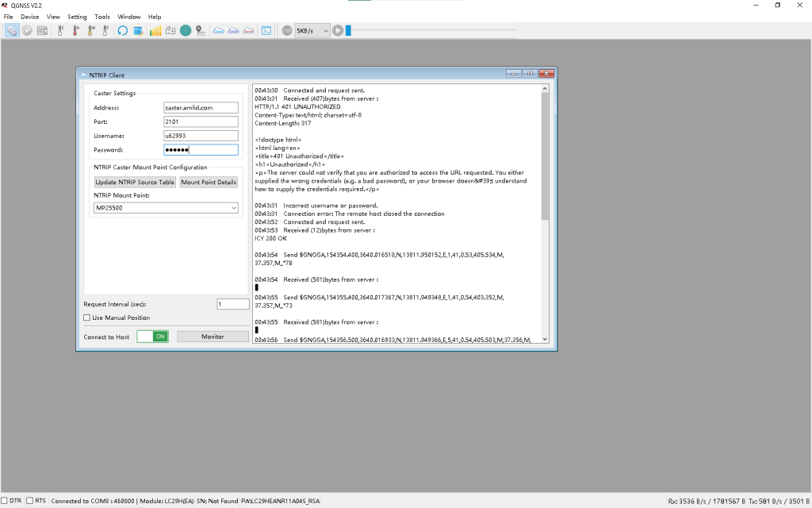Click the map location pin icon
812x508 pixels.
coord(200,31)
